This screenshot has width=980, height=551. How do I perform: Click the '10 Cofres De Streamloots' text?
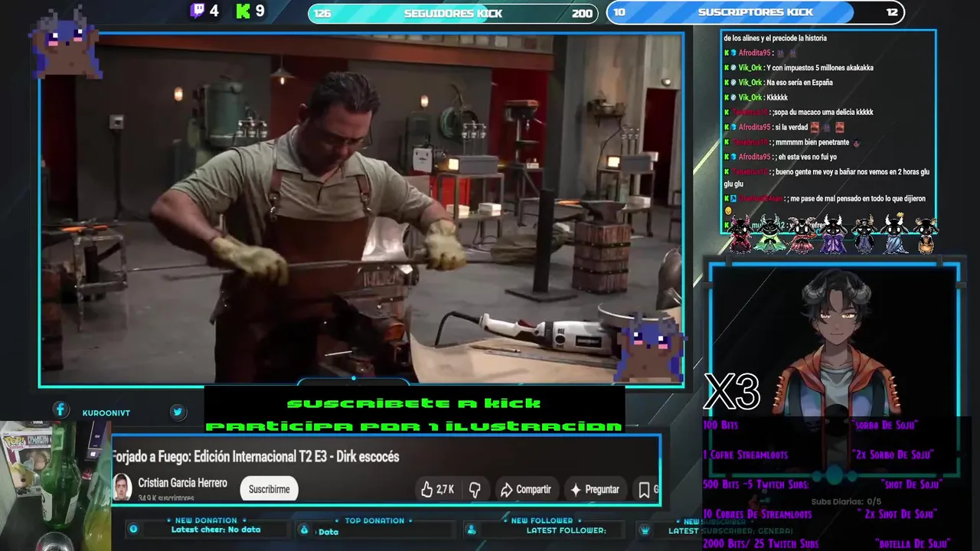(x=757, y=514)
